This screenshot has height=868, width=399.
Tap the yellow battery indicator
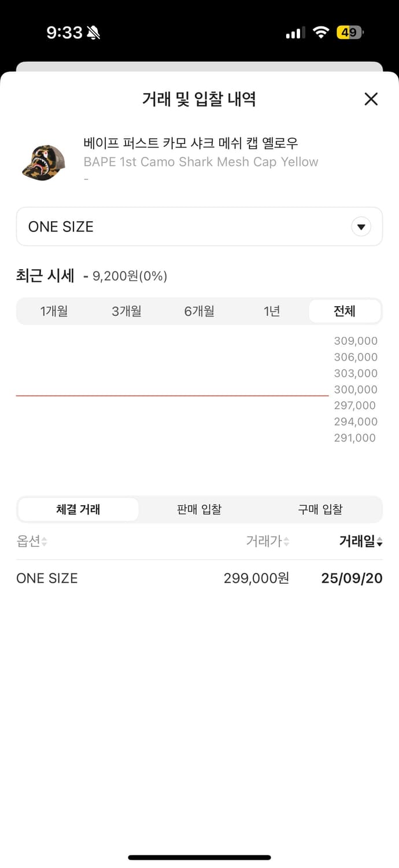tap(348, 32)
